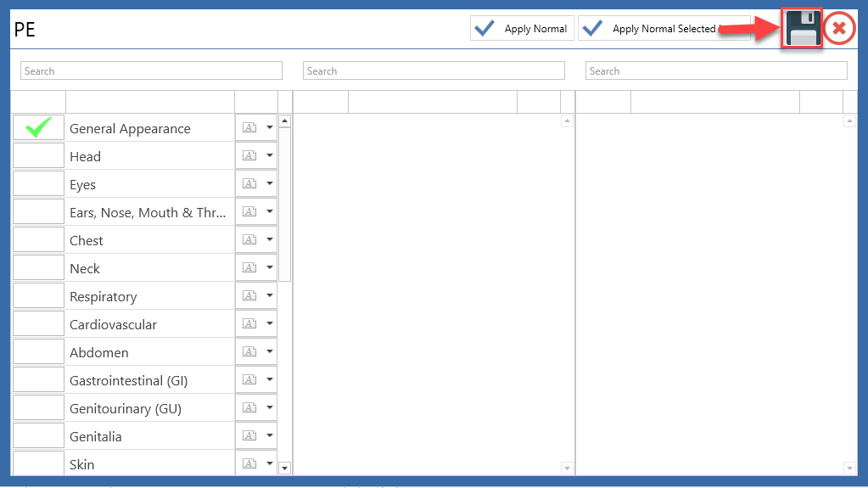Check the Head checkbox

pyautogui.click(x=38, y=155)
